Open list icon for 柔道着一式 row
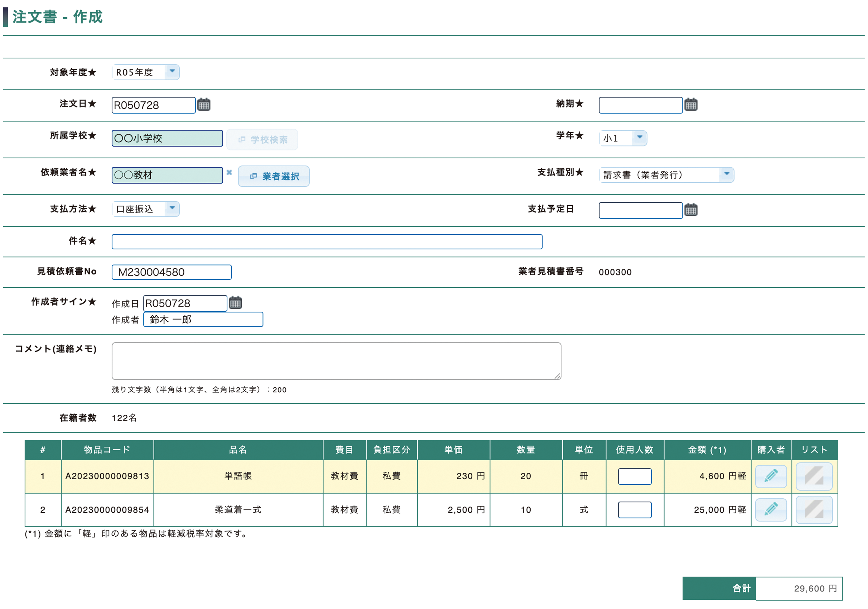This screenshot has height=609, width=868. click(x=814, y=509)
